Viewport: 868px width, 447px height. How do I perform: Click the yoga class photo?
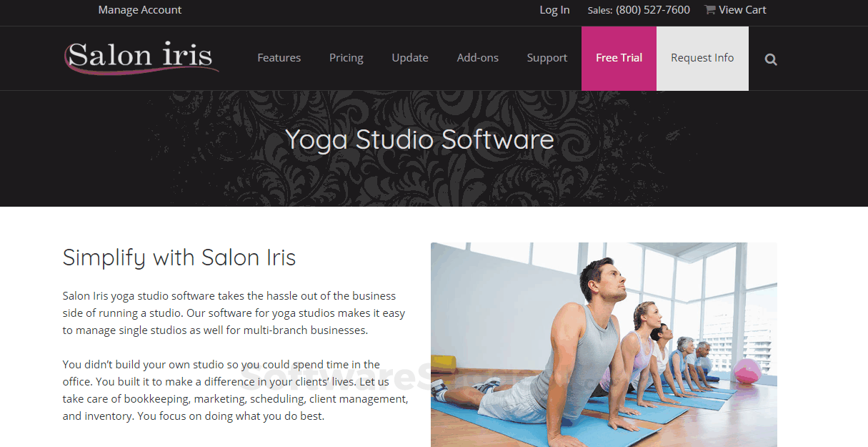pyautogui.click(x=604, y=345)
